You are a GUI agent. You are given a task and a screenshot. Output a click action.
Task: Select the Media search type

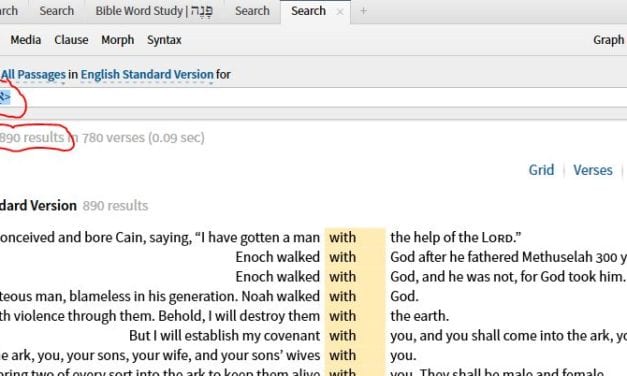coord(26,40)
